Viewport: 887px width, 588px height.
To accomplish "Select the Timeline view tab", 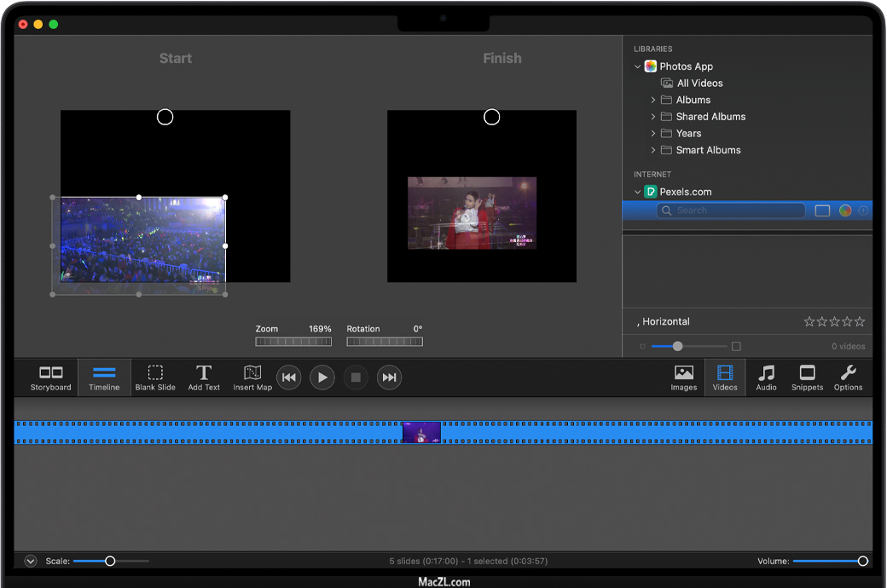I will [104, 377].
